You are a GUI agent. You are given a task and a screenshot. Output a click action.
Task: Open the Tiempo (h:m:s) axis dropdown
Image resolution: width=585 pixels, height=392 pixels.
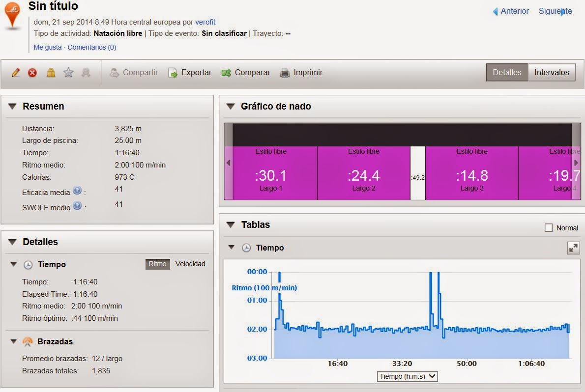pos(407,376)
